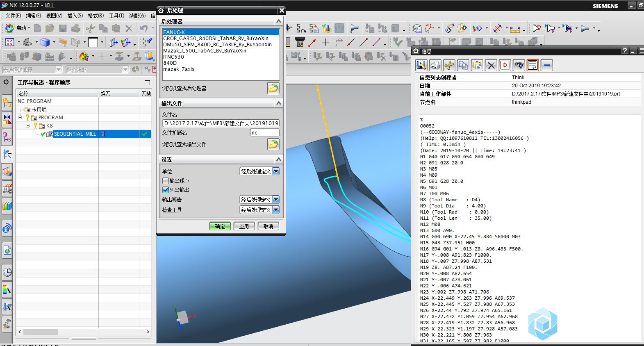Click the scissors cut icon in the 信息 window
Image resolution: width=644 pixels, height=346 pixels.
(449, 65)
